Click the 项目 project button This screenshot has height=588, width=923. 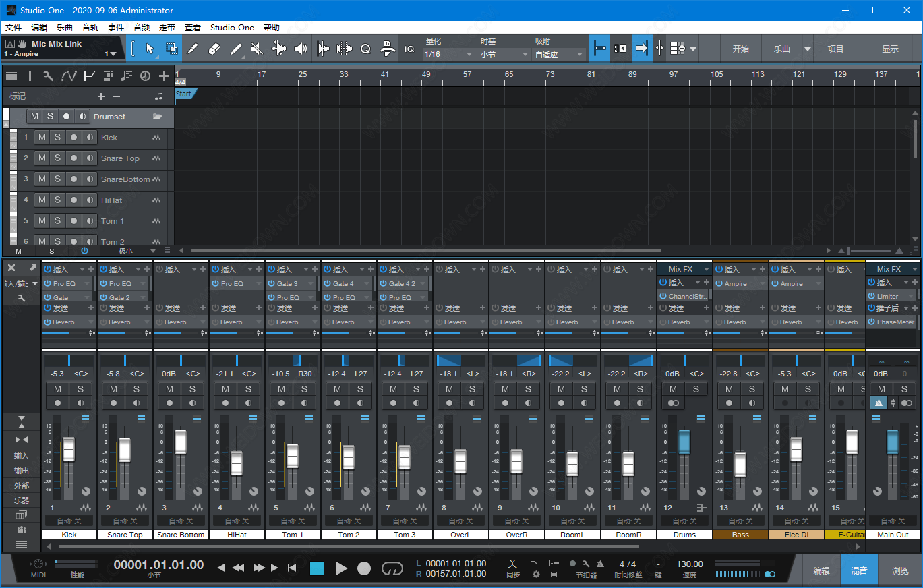click(835, 49)
